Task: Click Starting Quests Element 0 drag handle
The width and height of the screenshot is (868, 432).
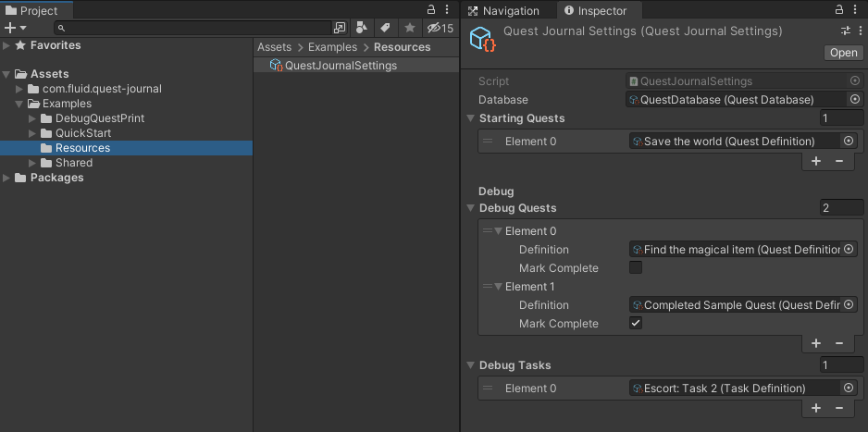Action: coord(488,141)
